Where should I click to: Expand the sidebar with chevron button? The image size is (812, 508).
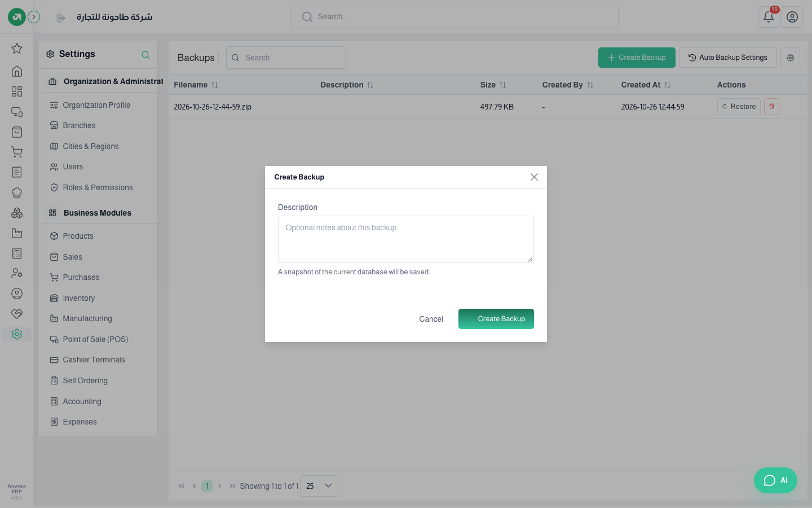pyautogui.click(x=34, y=17)
